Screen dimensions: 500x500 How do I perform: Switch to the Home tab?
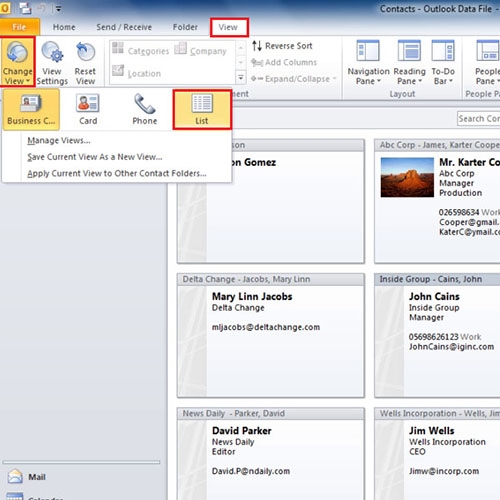pos(64,27)
